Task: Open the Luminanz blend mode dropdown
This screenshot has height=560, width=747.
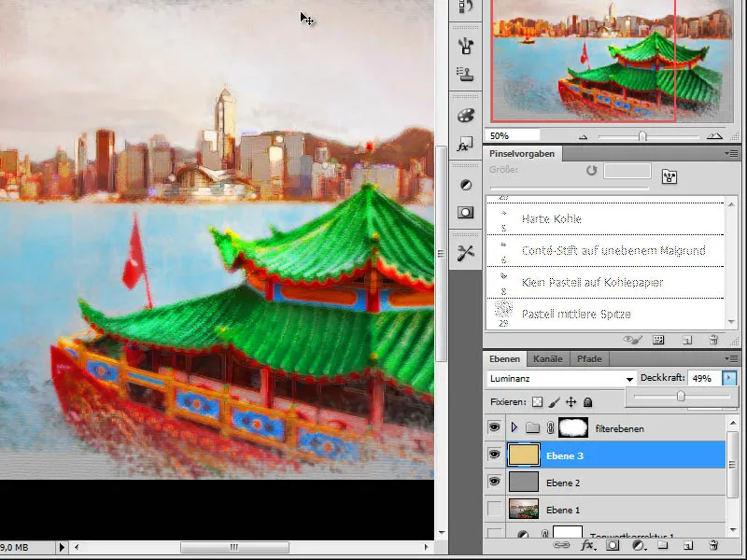Action: [561, 379]
